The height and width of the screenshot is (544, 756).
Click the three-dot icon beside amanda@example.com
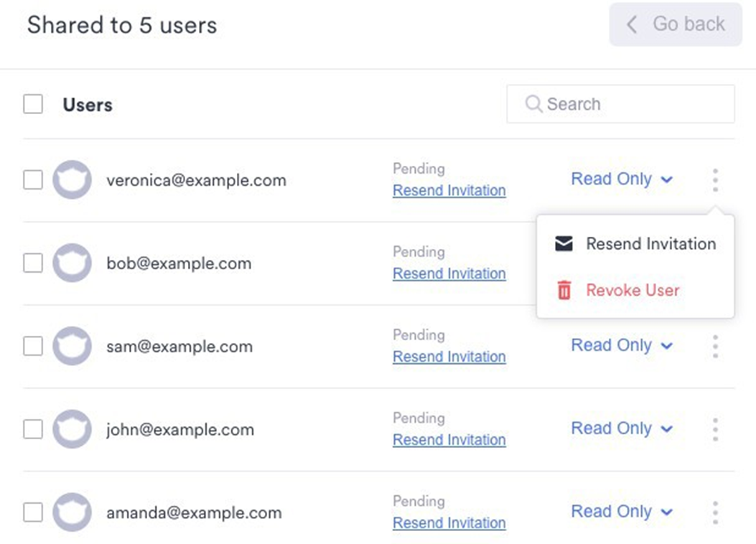click(715, 512)
